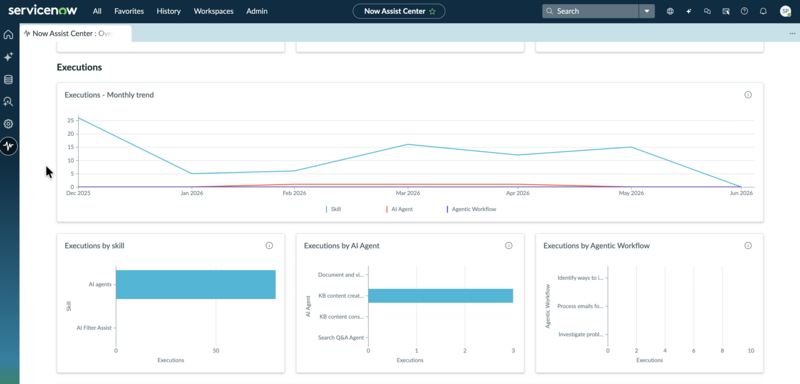Click the 'AI Filter Assist' axis label

[94, 328]
